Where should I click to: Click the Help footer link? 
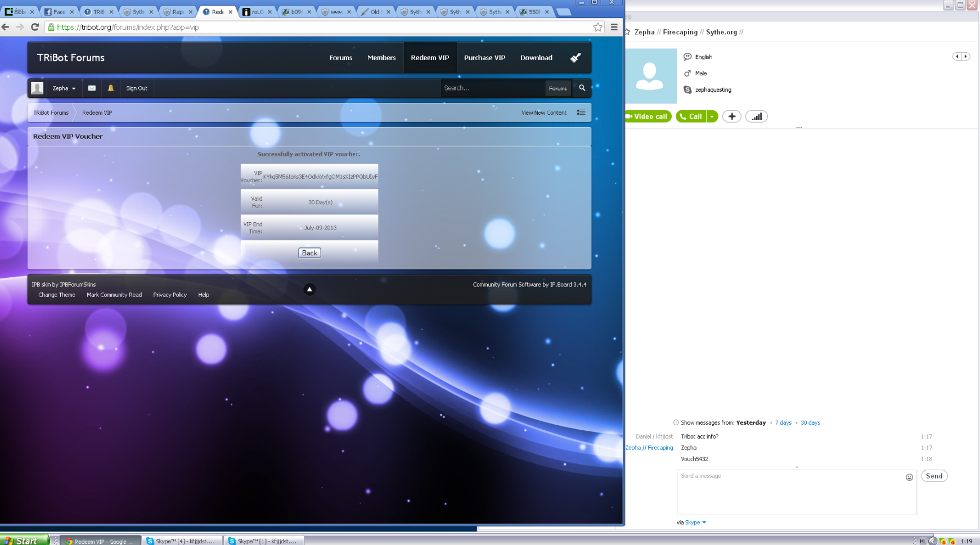click(204, 295)
